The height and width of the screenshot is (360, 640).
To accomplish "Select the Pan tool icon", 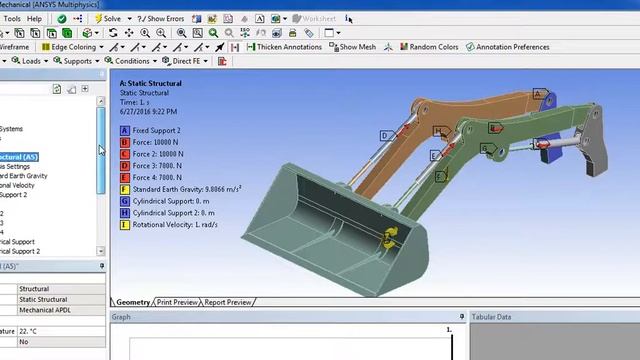I will [129, 33].
